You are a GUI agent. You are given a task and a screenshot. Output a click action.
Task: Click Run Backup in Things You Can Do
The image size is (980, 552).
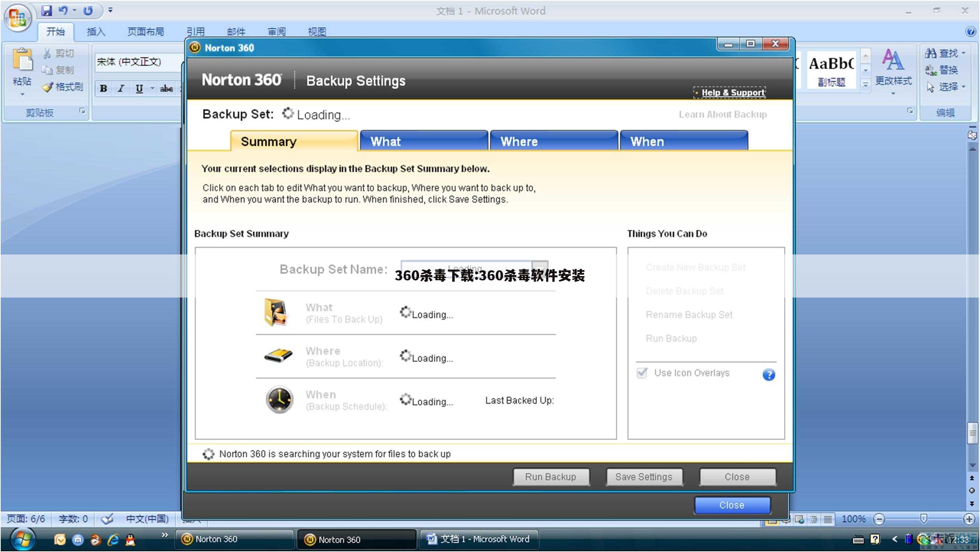tap(671, 338)
